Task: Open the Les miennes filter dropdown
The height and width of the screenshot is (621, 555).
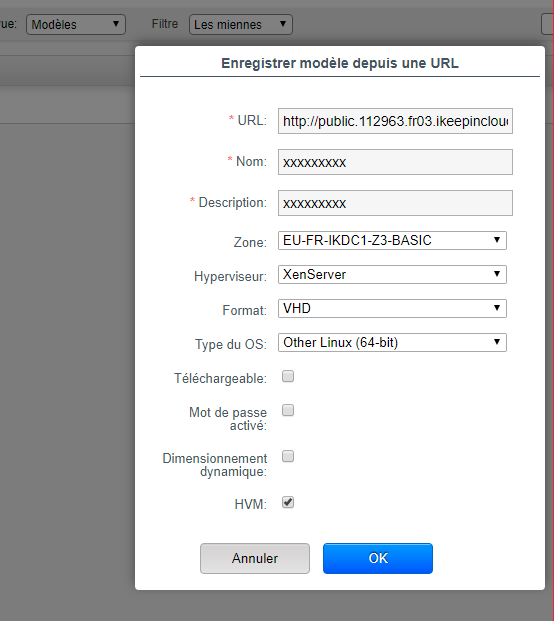Action: click(241, 25)
